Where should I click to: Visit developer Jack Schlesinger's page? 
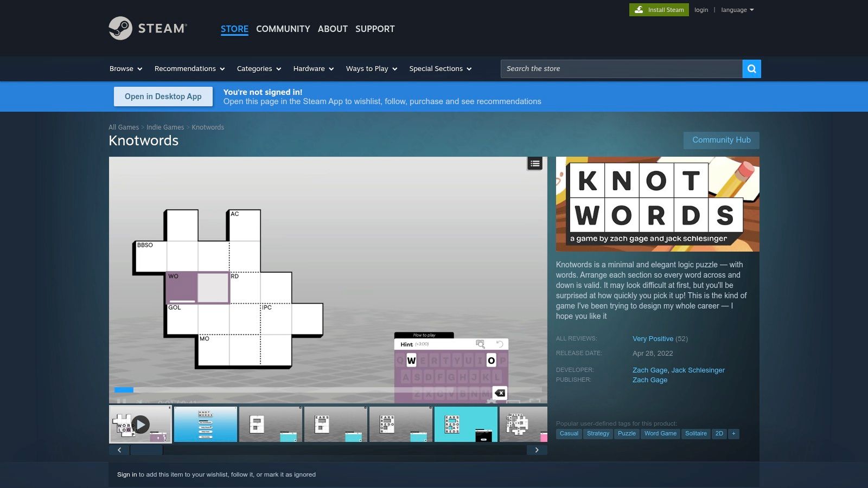(x=698, y=370)
